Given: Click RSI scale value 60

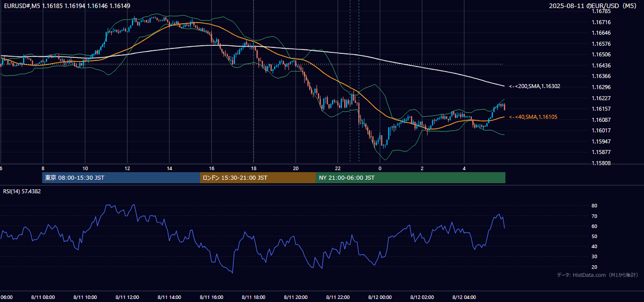Looking at the screenshot, I should coord(595,226).
